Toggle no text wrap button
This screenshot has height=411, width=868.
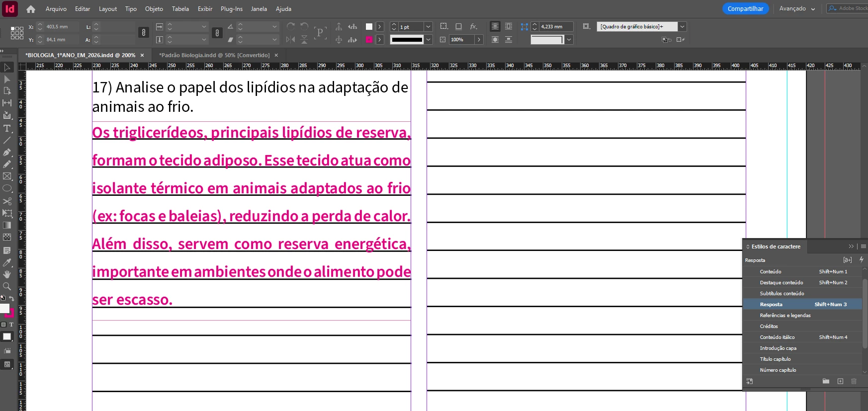pyautogui.click(x=495, y=26)
